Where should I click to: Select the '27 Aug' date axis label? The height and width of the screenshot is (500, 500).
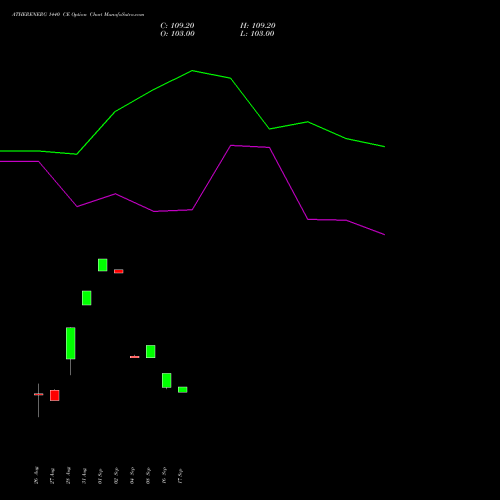(x=52, y=475)
